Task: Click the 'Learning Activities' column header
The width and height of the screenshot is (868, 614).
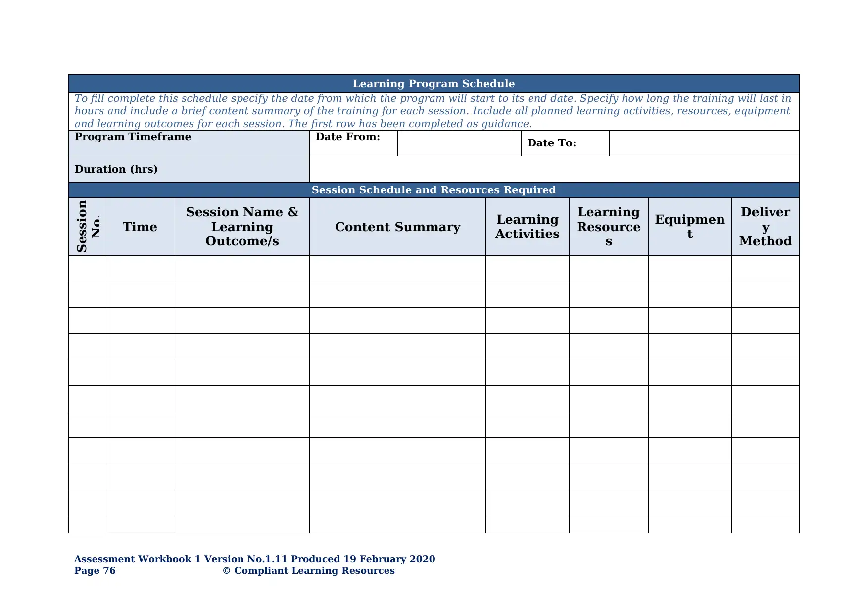Action: click(x=528, y=227)
